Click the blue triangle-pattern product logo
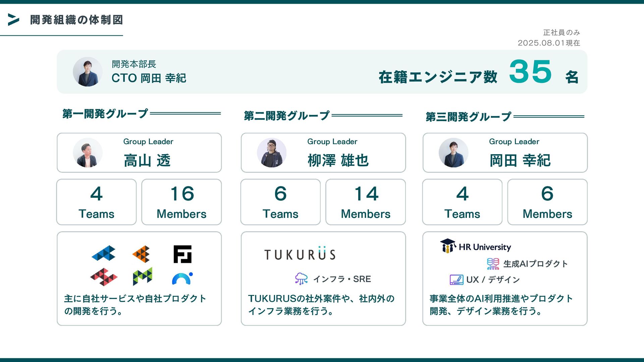Screen dimensions: 644x362 104,253
